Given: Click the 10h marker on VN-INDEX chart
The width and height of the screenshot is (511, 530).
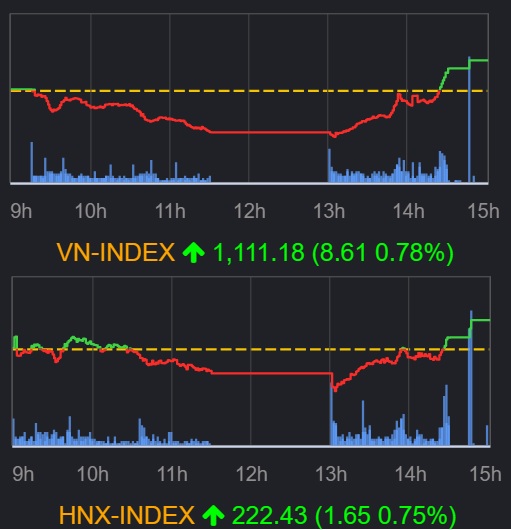Looking at the screenshot, I should [91, 211].
